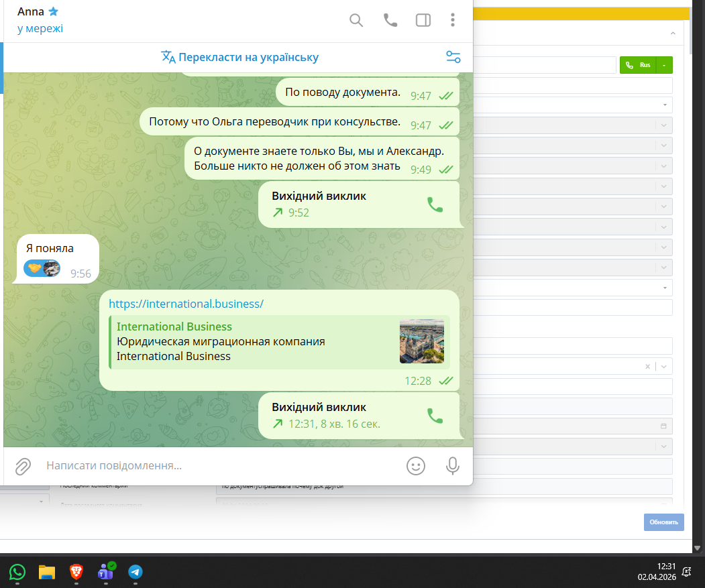Click the Написати повідомлення message field
This screenshot has width=705, height=588.
pyautogui.click(x=220, y=466)
